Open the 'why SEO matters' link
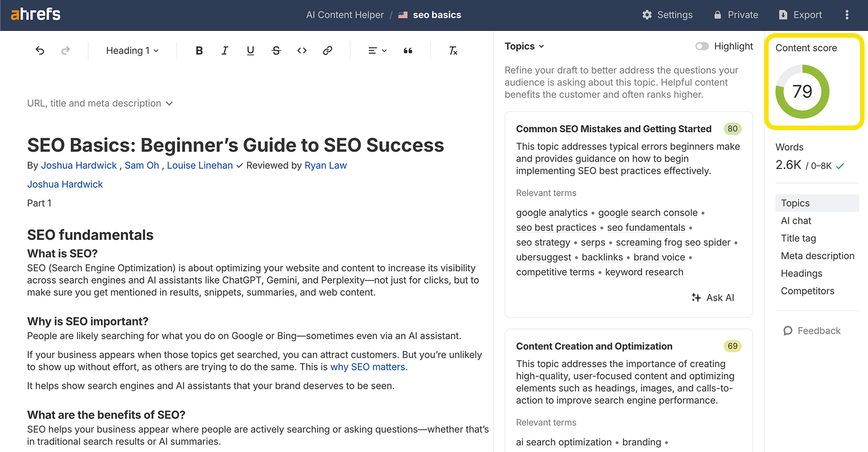Image resolution: width=868 pixels, height=452 pixels. [367, 366]
